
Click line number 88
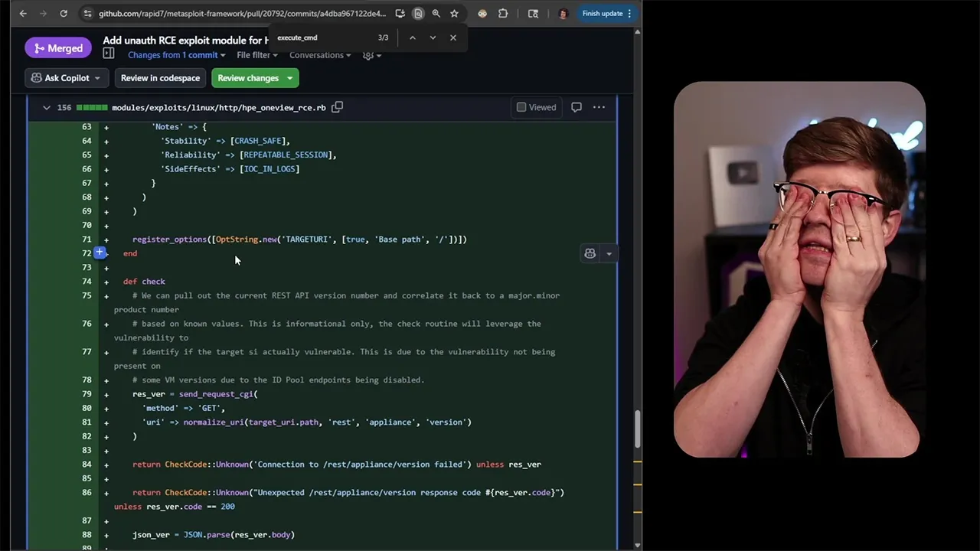pyautogui.click(x=87, y=535)
